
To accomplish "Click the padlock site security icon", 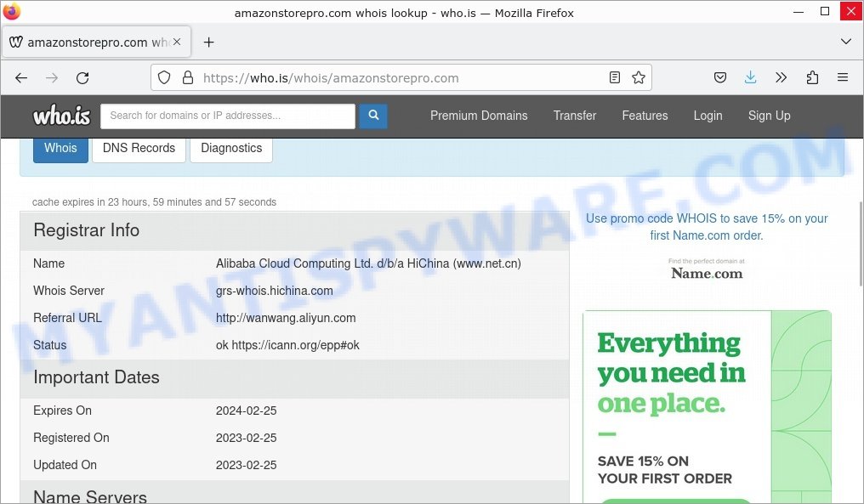I will [x=188, y=77].
